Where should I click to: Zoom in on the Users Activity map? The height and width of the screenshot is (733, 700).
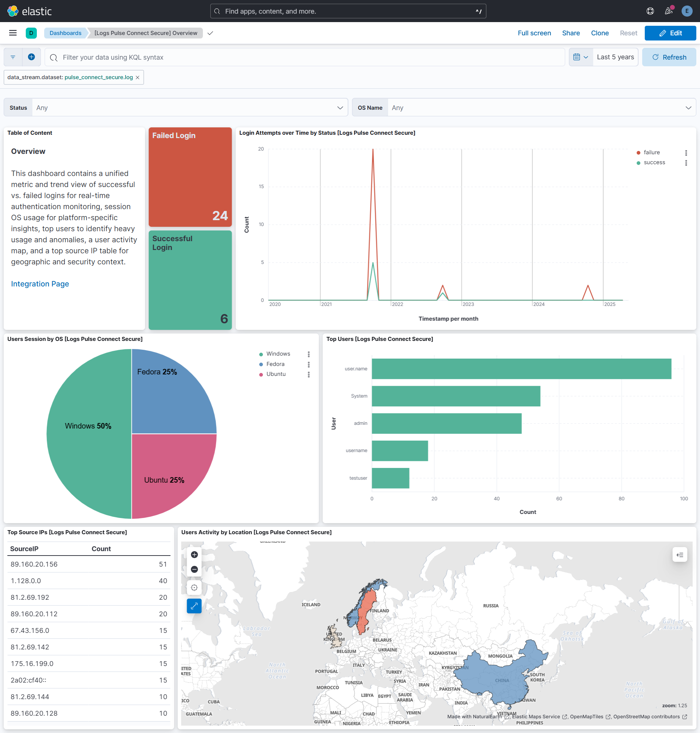(194, 555)
